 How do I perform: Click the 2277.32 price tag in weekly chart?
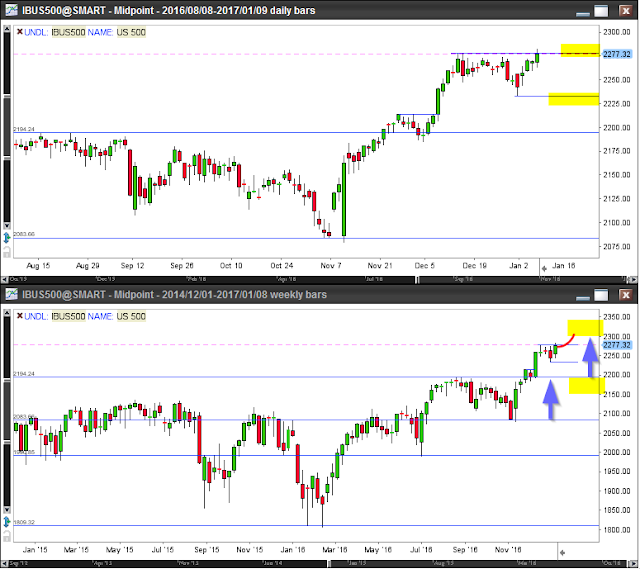pos(616,345)
